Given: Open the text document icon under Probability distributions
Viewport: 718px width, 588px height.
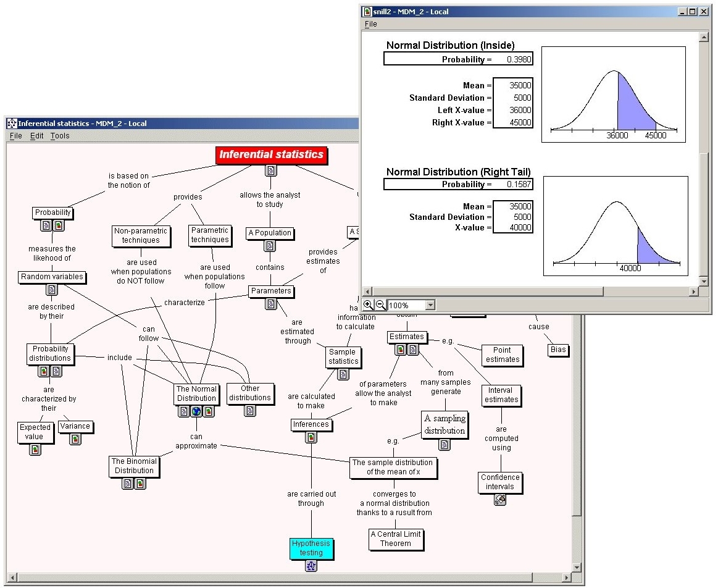Looking at the screenshot, I should click(x=56, y=371).
